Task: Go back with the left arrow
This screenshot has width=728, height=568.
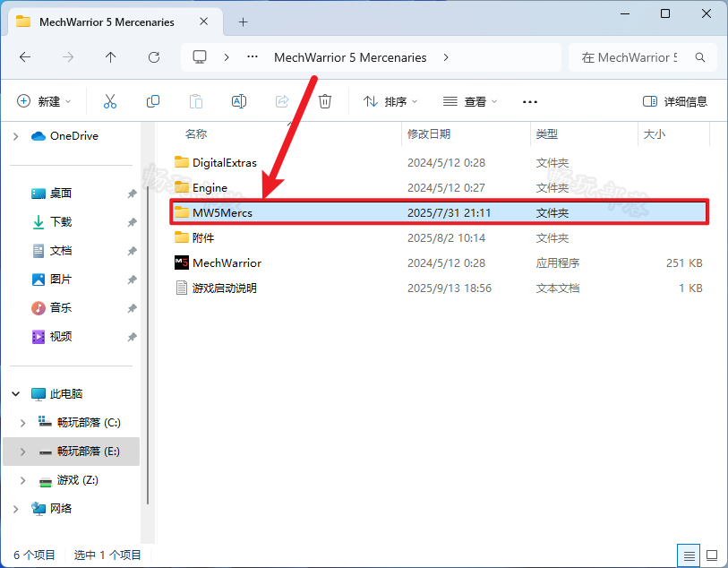Action: click(25, 57)
